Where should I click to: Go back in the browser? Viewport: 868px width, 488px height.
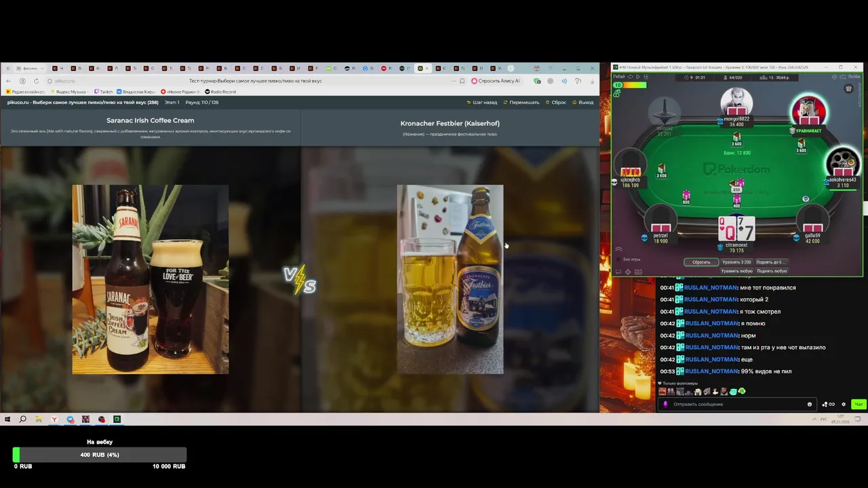click(8, 81)
